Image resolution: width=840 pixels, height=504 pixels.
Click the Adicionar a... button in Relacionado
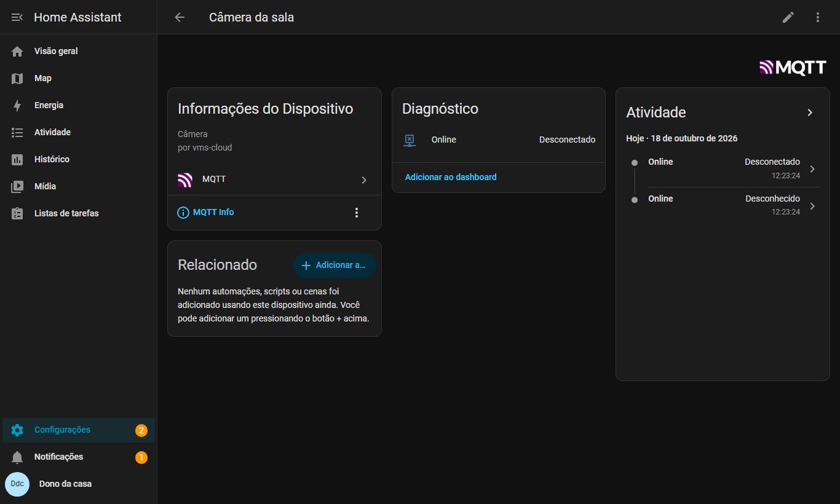[x=335, y=266]
